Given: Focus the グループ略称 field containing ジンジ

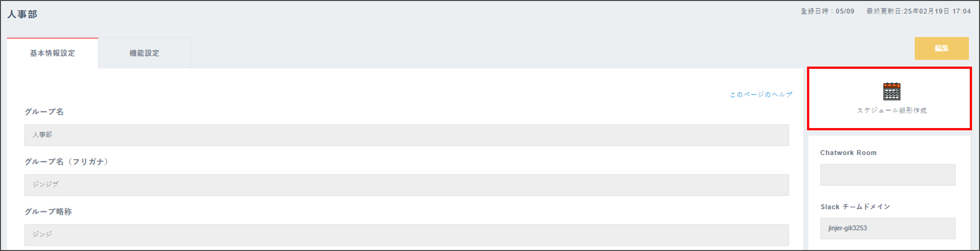Looking at the screenshot, I should [x=406, y=235].
